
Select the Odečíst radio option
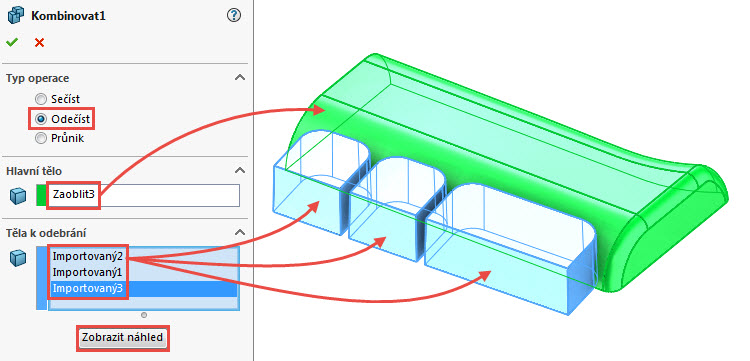tap(42, 119)
